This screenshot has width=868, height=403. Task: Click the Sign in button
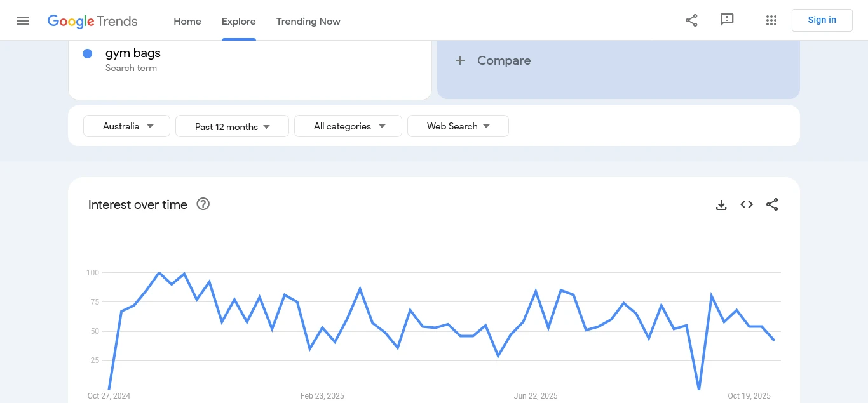[822, 20]
